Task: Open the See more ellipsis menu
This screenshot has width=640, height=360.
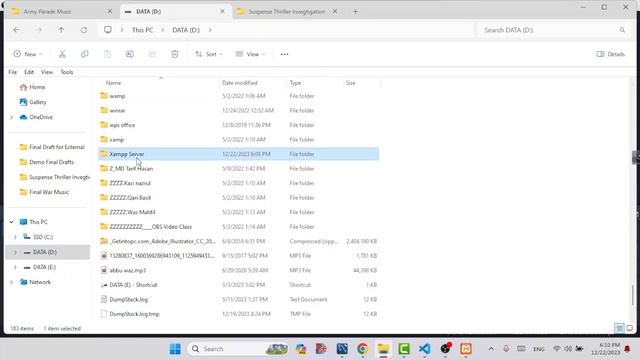Action: pos(284,54)
